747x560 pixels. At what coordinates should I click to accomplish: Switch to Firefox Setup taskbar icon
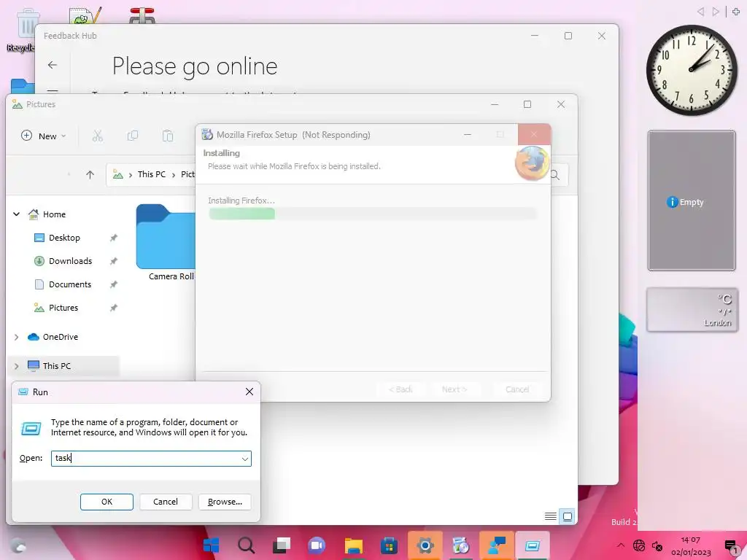(x=461, y=545)
